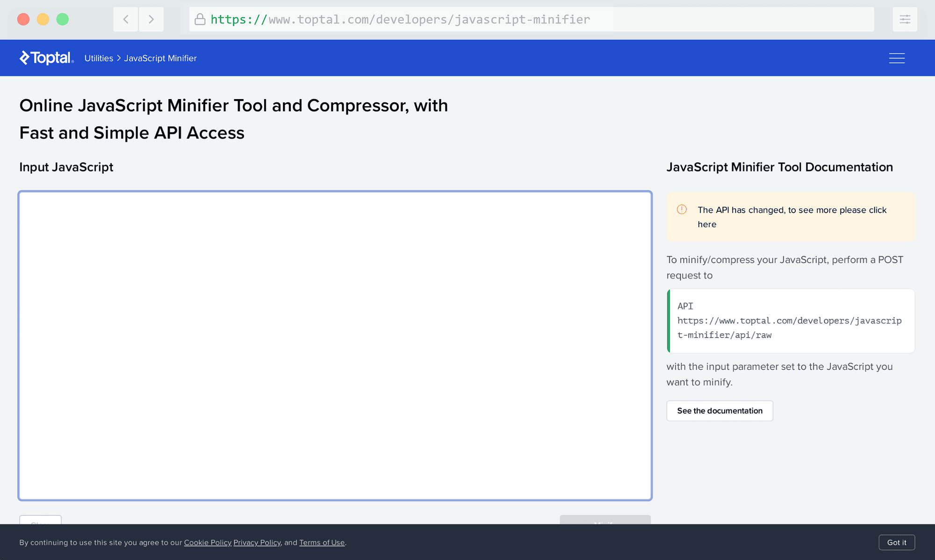Screen dimensions: 935x560
Task: Toggle the Privacy Policy link in footer
Action: click(257, 543)
